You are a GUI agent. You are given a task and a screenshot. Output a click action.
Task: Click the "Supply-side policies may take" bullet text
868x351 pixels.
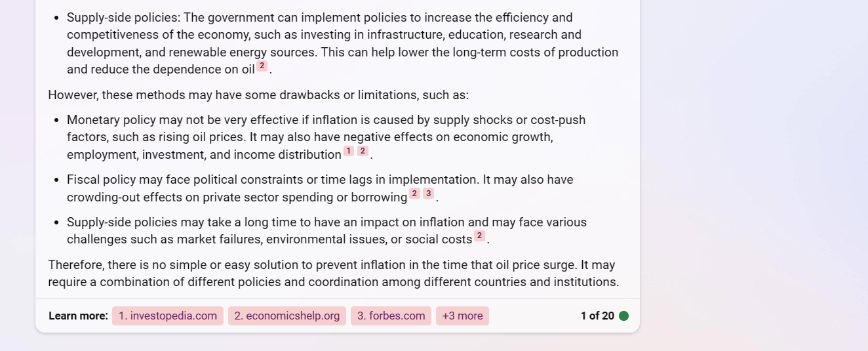[x=327, y=231]
